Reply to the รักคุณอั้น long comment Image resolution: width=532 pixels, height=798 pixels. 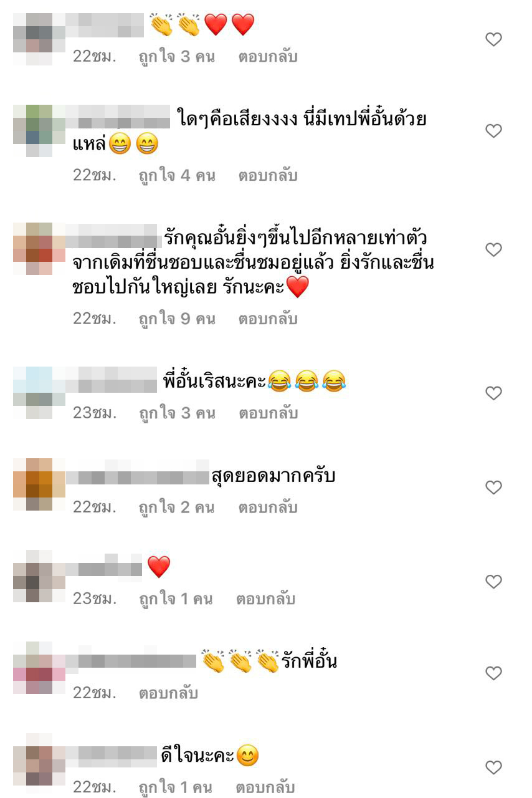(x=268, y=319)
